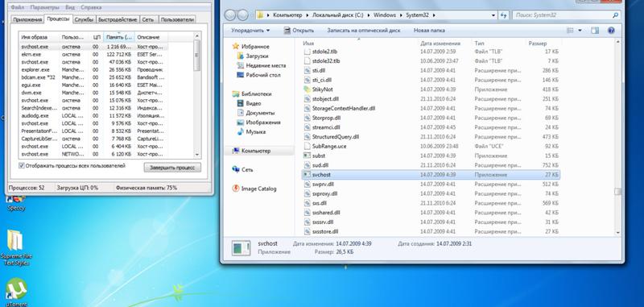
Task: Click the change view icon
Action: click(x=570, y=31)
